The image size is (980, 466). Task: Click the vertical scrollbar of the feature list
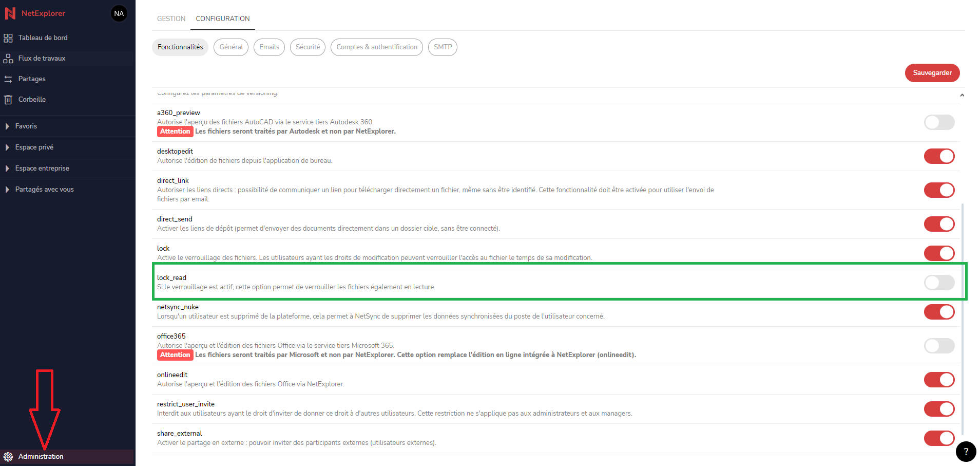point(962,319)
